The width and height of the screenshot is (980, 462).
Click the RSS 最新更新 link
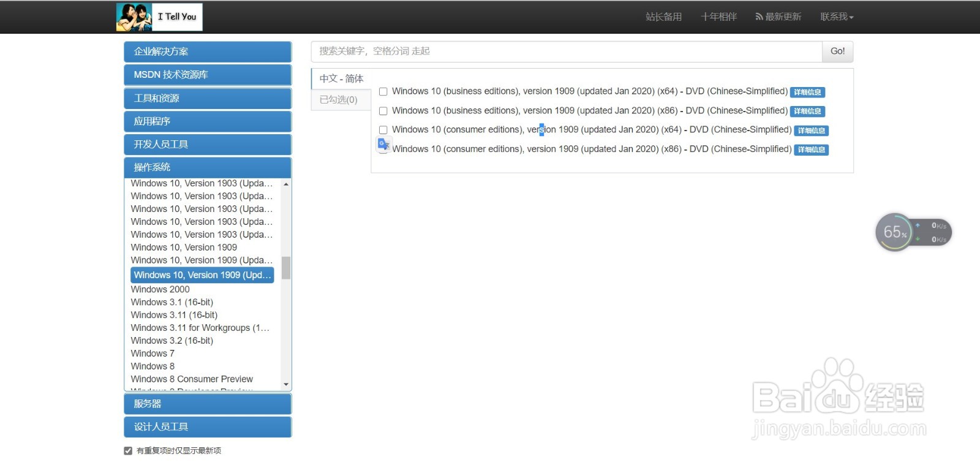click(778, 17)
